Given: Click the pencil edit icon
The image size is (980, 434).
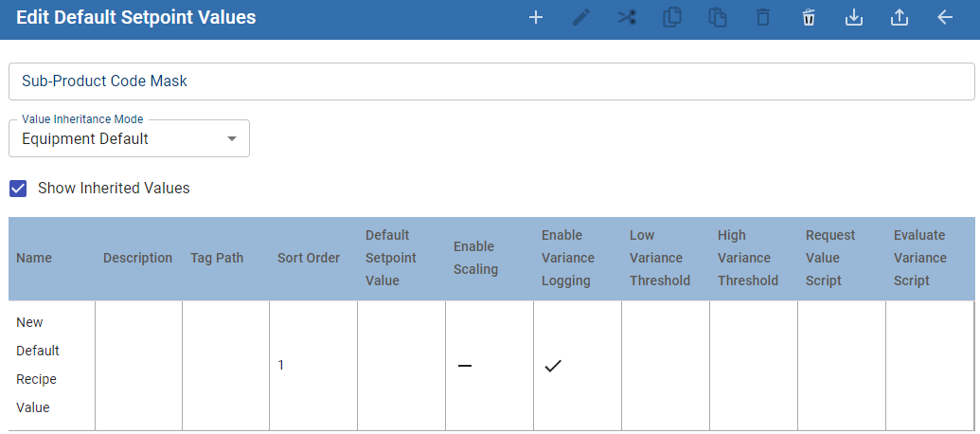Looking at the screenshot, I should coord(581,18).
